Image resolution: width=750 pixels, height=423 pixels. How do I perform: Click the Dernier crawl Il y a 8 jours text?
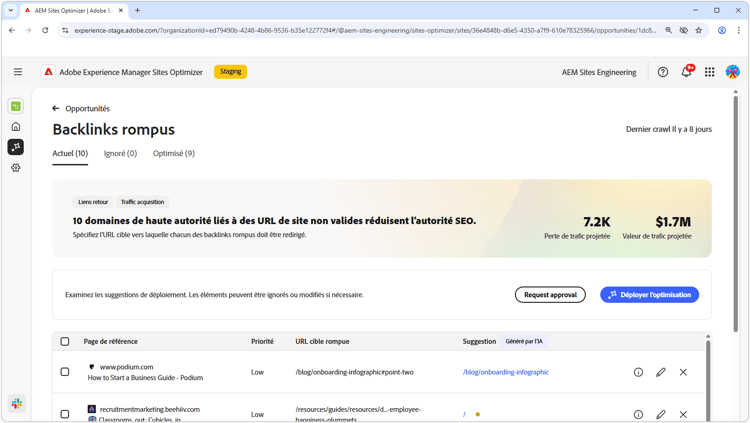pyautogui.click(x=669, y=129)
